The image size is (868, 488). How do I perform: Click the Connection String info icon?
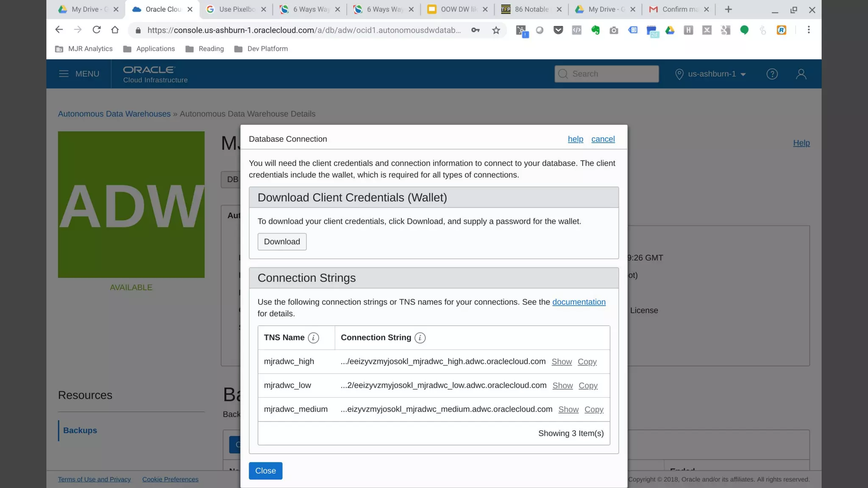[x=420, y=338]
